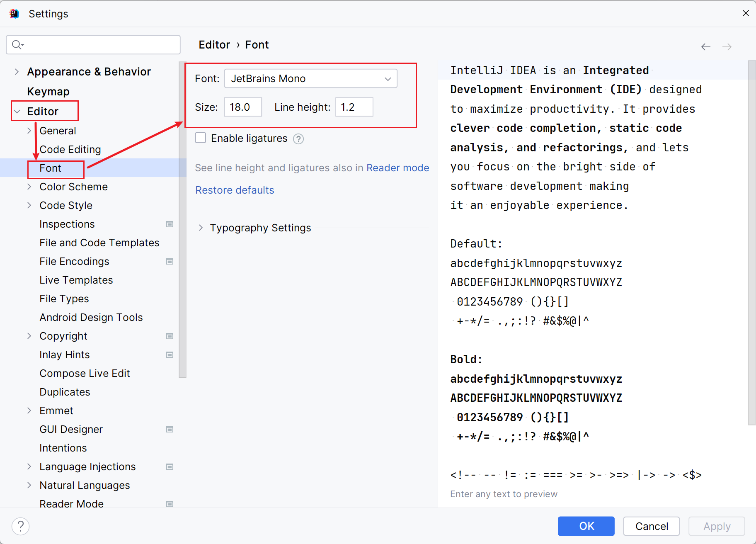This screenshot has height=544, width=756.
Task: Click the preview line starting with 'IntelliJ IDEA is an'
Action: (x=550, y=70)
